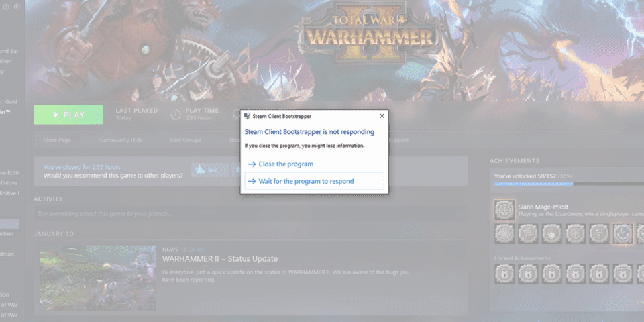This screenshot has height=322, width=644.
Task: Click the Steam icon in dialog title bar
Action: click(247, 116)
